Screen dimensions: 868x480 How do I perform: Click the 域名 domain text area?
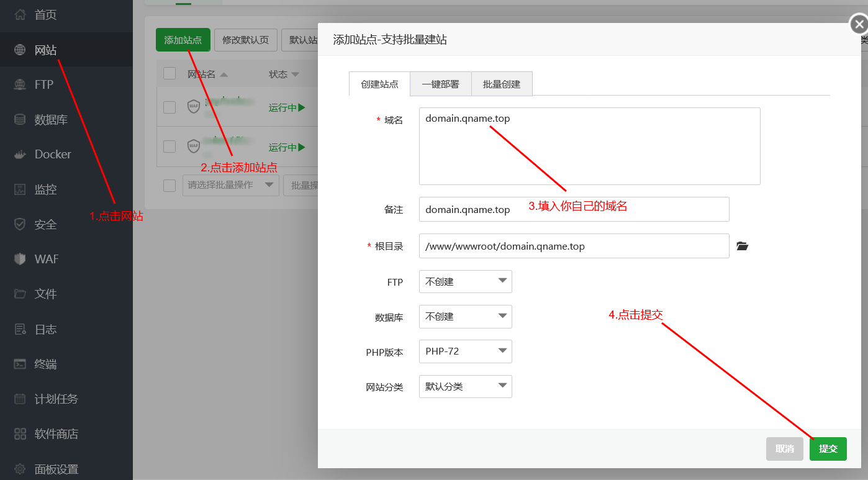(x=589, y=147)
